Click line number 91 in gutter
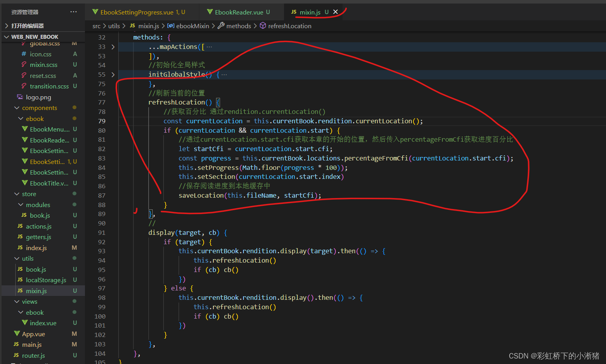 click(102, 232)
